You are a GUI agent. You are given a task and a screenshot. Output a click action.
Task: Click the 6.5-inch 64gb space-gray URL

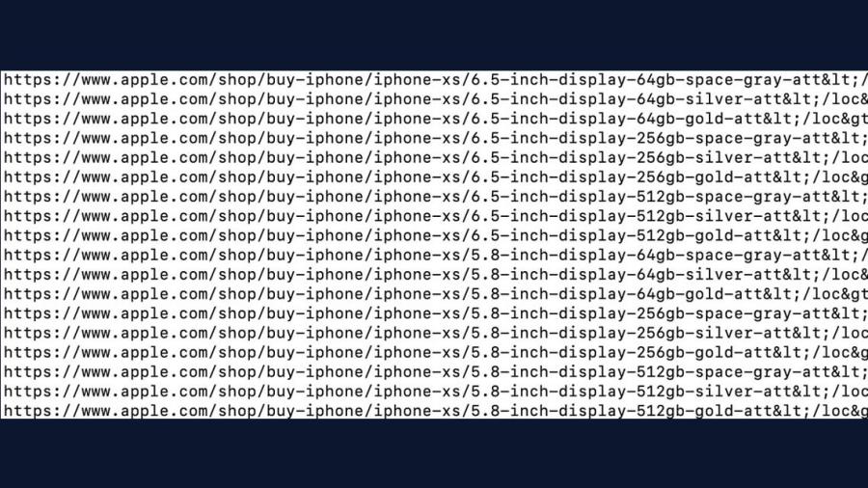pyautogui.click(x=435, y=80)
